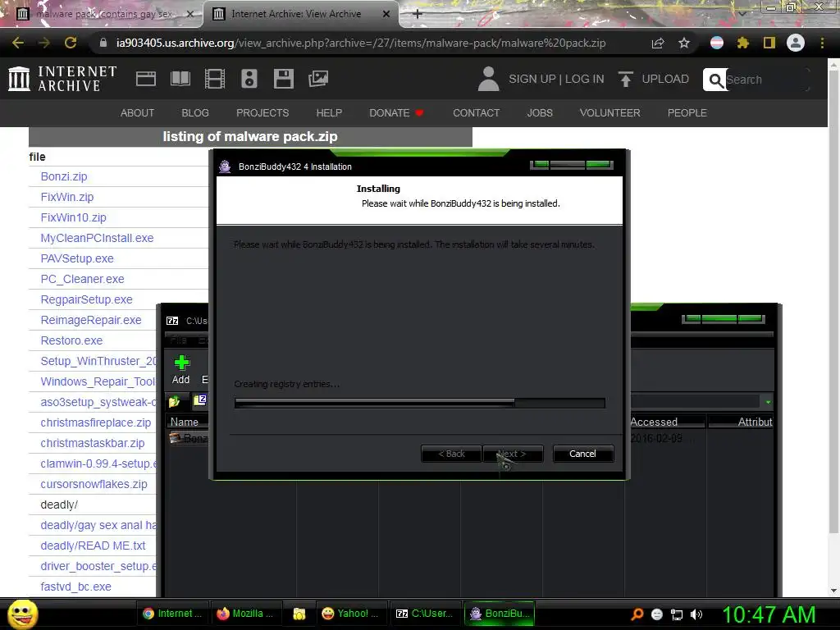Screen dimensions: 840x630
Task: Click the Accessed column header in 7-Zip
Action: (666, 422)
